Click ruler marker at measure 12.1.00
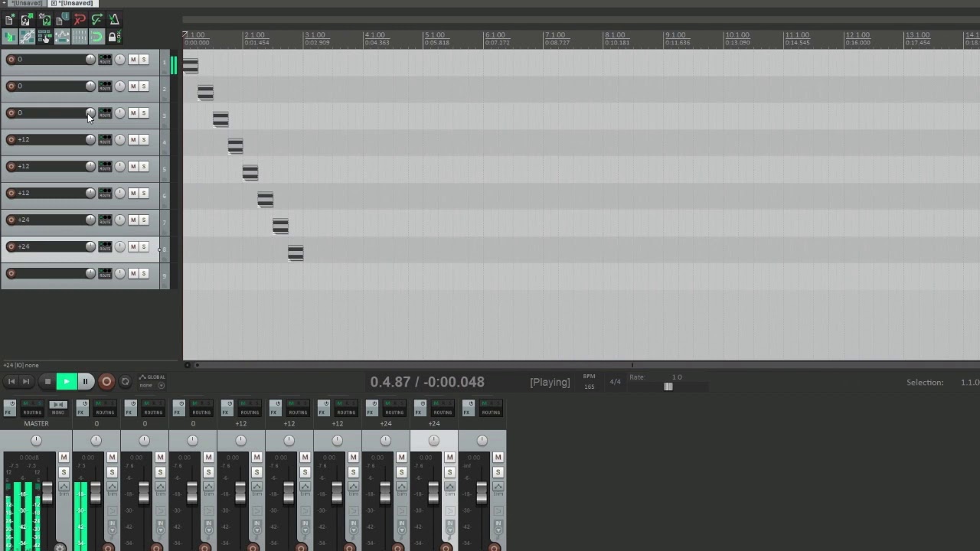Image resolution: width=980 pixels, height=551 pixels. 857,35
